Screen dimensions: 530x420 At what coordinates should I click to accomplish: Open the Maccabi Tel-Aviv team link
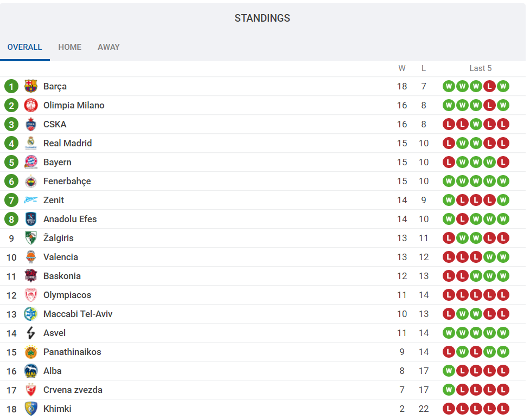coord(78,314)
